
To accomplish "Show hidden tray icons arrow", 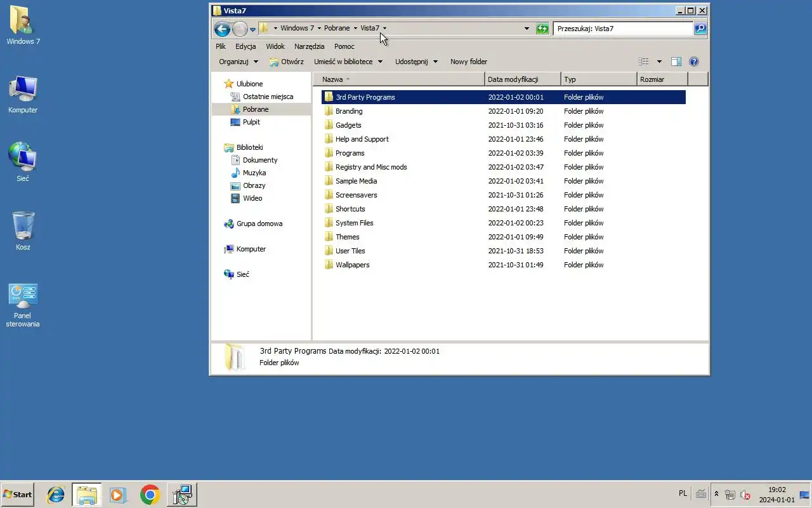I will pyautogui.click(x=716, y=494).
